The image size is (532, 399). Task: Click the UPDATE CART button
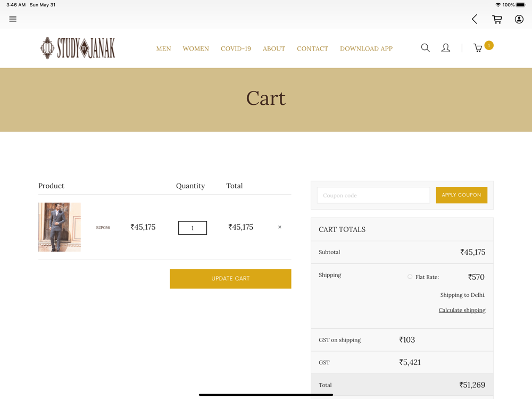[230, 279]
